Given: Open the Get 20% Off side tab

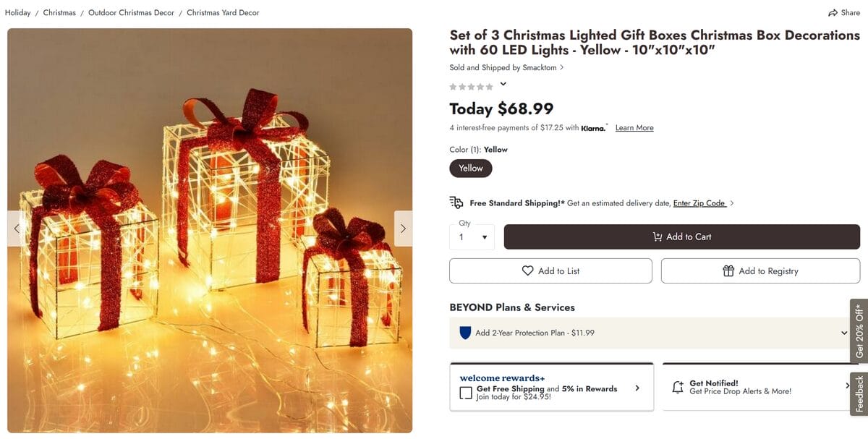Looking at the screenshot, I should click(x=859, y=331).
